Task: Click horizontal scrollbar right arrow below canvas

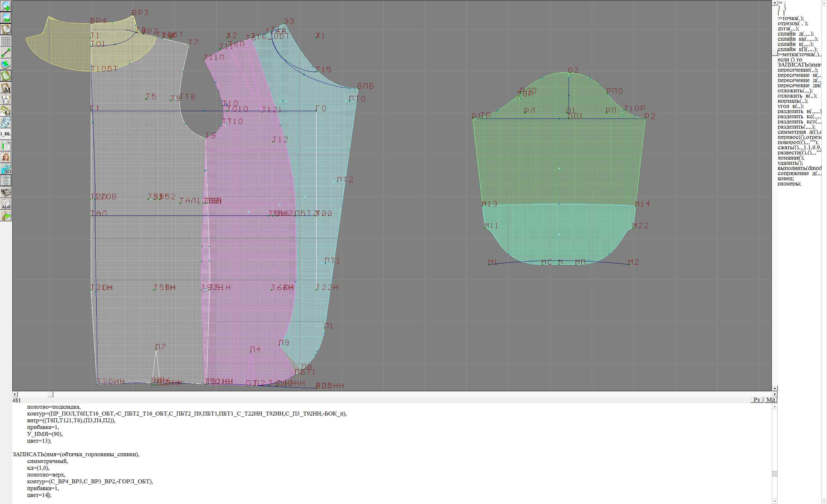Action: [x=774, y=394]
